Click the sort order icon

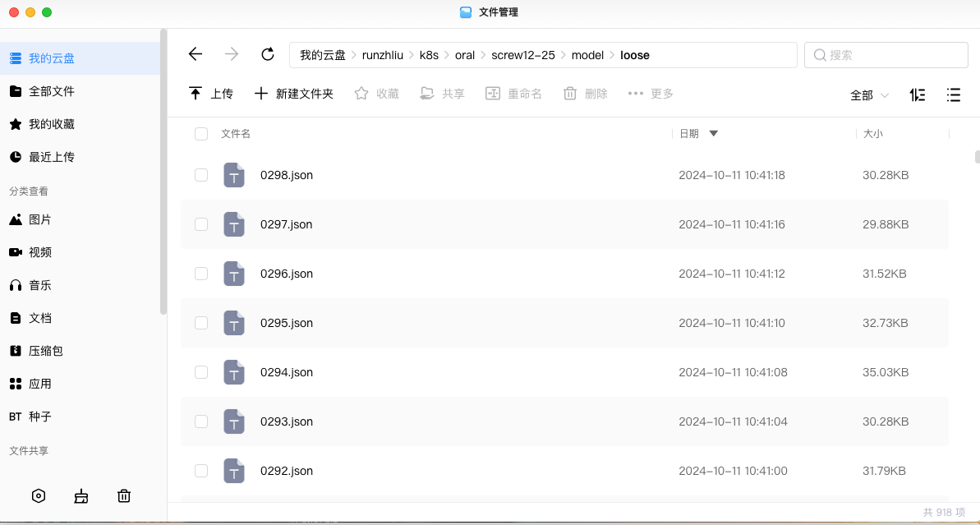click(x=918, y=95)
